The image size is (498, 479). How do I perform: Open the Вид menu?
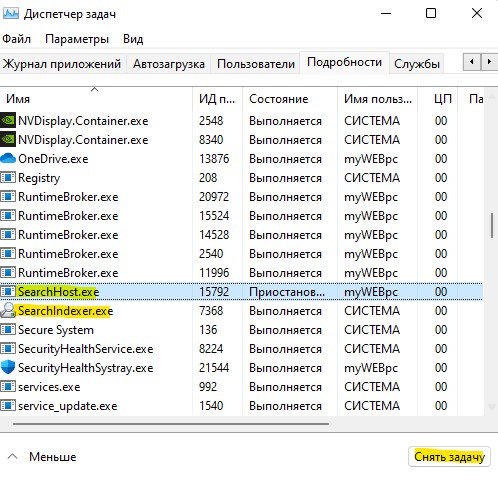[x=133, y=39]
